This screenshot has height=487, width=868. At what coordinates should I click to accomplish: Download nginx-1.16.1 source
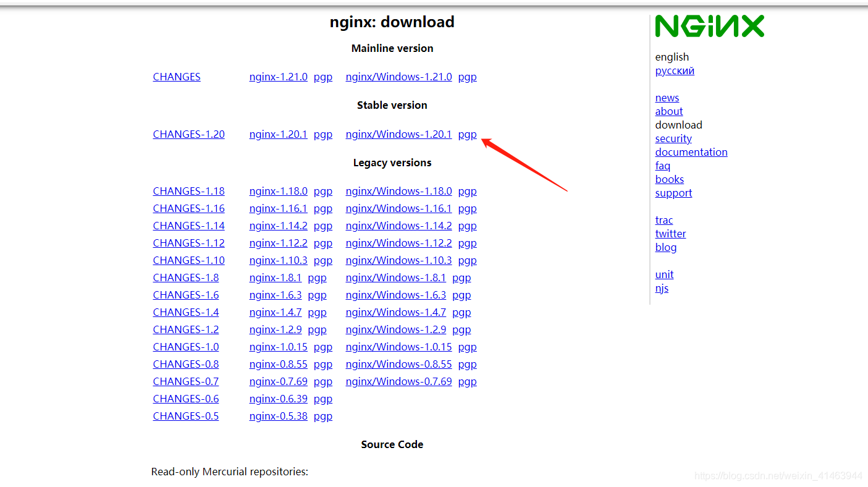[x=278, y=208]
